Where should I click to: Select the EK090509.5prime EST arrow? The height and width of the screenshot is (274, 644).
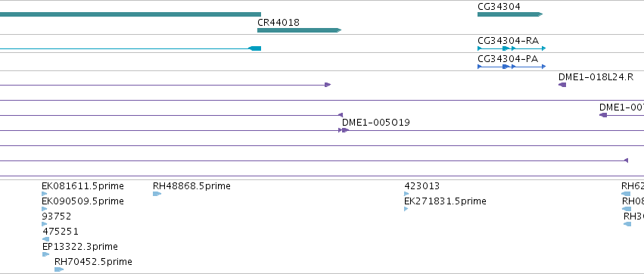pos(45,209)
